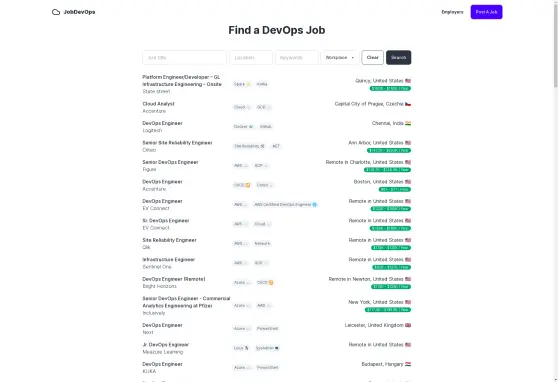
Task: Focus the Keywords search field
Action: [296, 58]
